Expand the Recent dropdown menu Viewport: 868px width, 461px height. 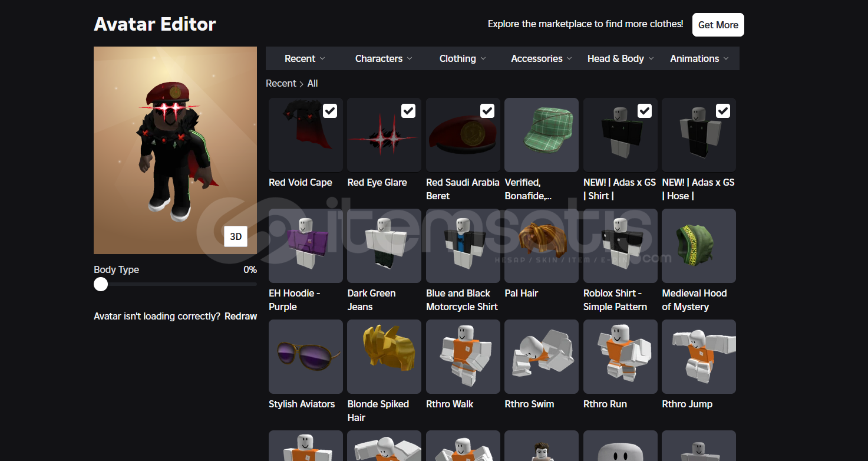[x=305, y=58]
